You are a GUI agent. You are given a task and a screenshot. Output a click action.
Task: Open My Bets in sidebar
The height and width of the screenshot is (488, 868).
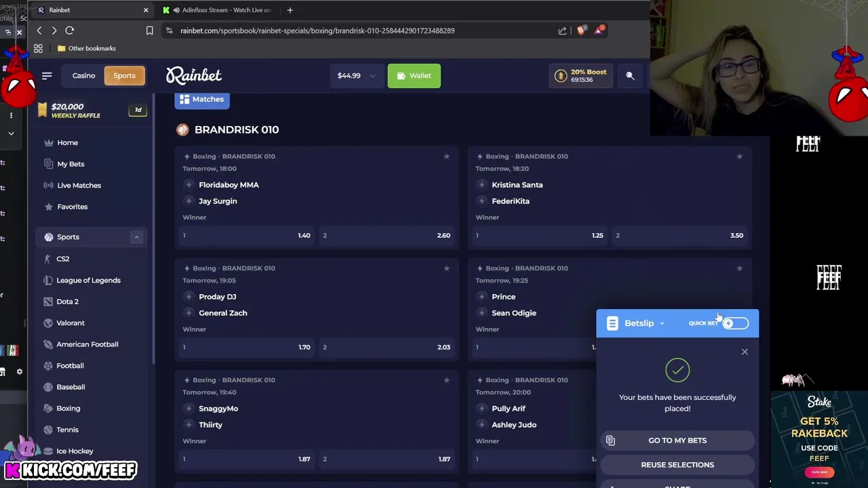point(71,164)
